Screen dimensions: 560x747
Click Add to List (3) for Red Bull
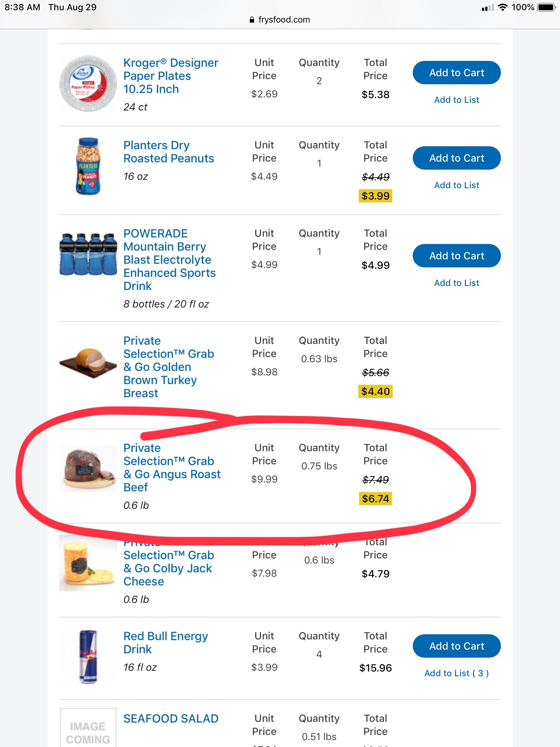tap(456, 673)
